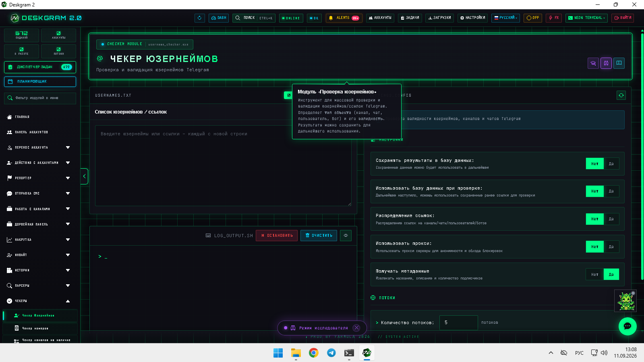644x362 pixels.
Task: Launch Google Chrome from the taskbar
Action: click(x=314, y=353)
